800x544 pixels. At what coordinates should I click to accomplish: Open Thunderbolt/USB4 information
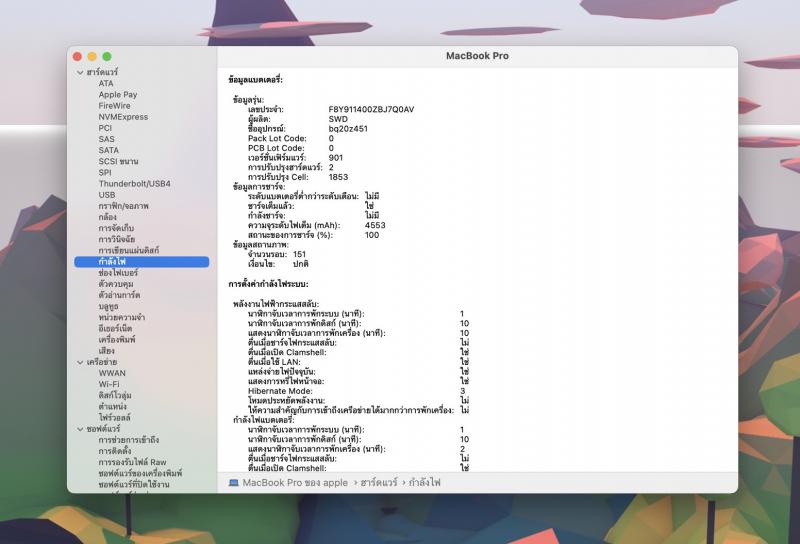pos(135,184)
